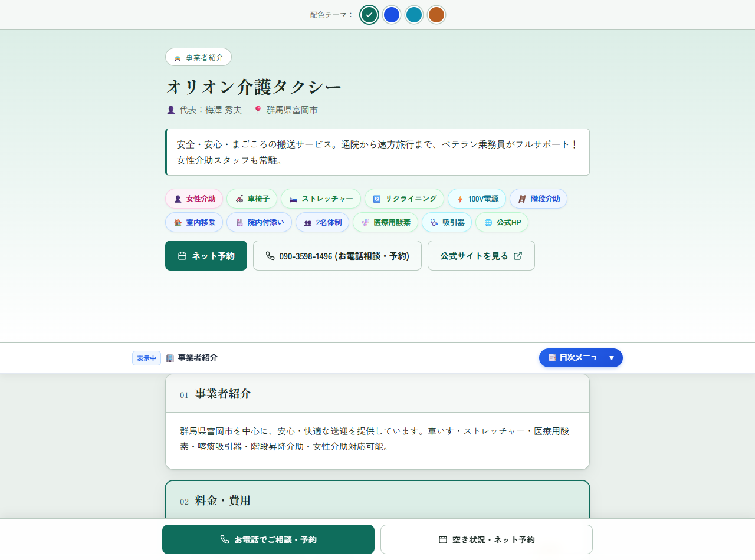Click the 安全・安心・まごころの搬送サービス description box

coord(377,152)
